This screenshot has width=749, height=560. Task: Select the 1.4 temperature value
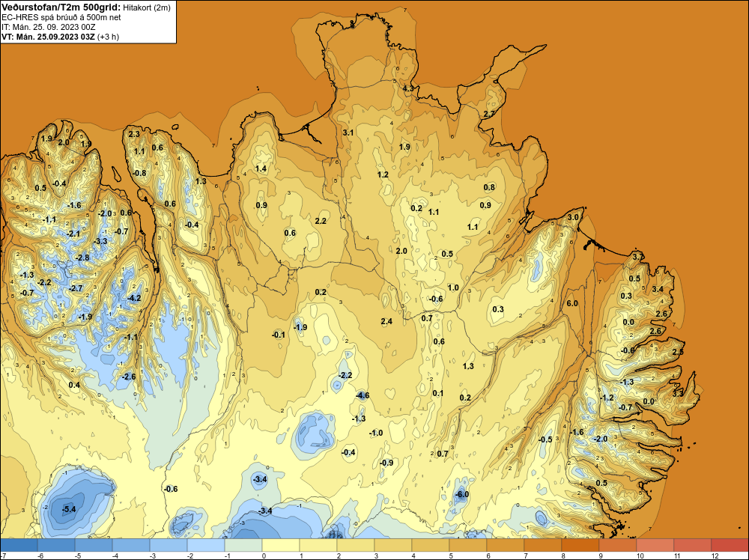261,168
